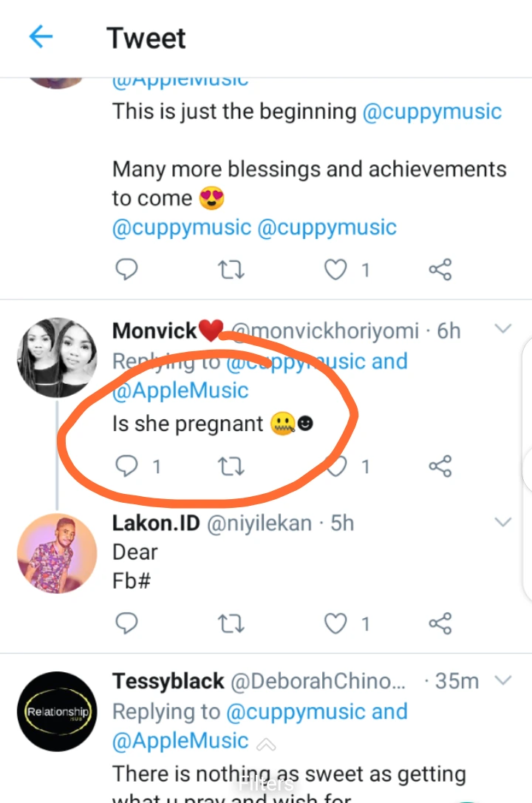
Task: Share Lakon.ID's tweet
Action: click(440, 624)
